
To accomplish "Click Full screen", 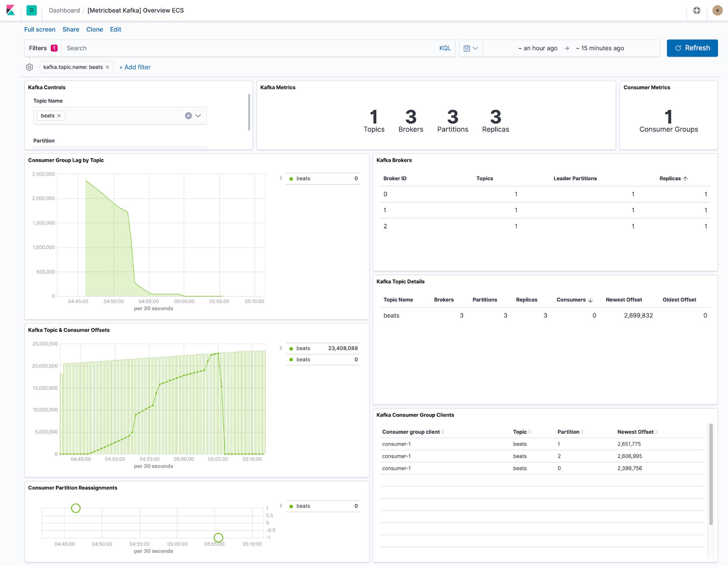I will (40, 30).
